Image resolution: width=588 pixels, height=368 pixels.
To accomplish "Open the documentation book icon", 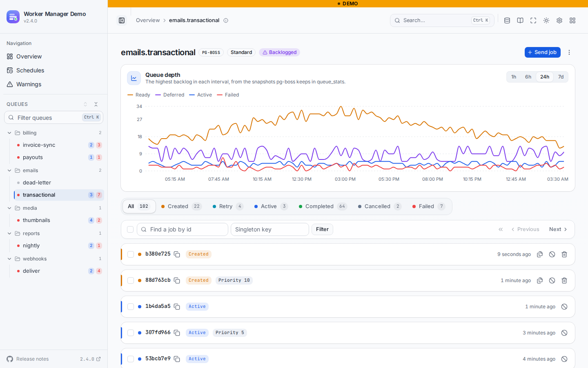I will (520, 20).
